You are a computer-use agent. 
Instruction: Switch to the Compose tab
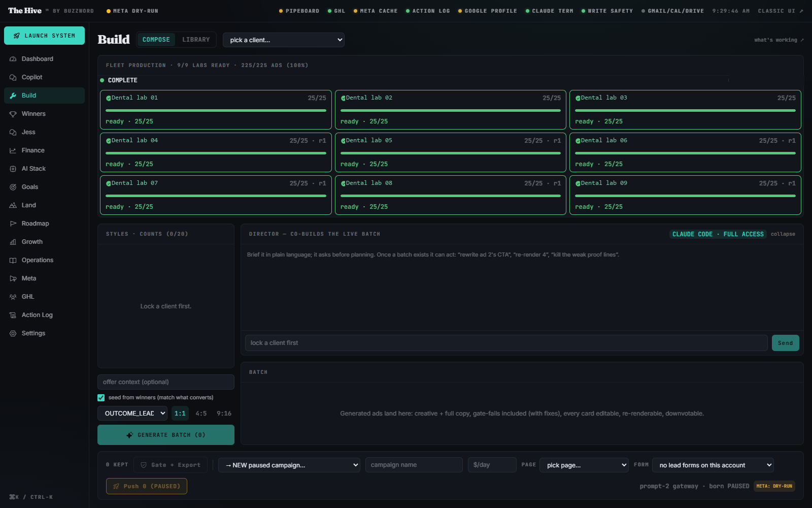[156, 40]
